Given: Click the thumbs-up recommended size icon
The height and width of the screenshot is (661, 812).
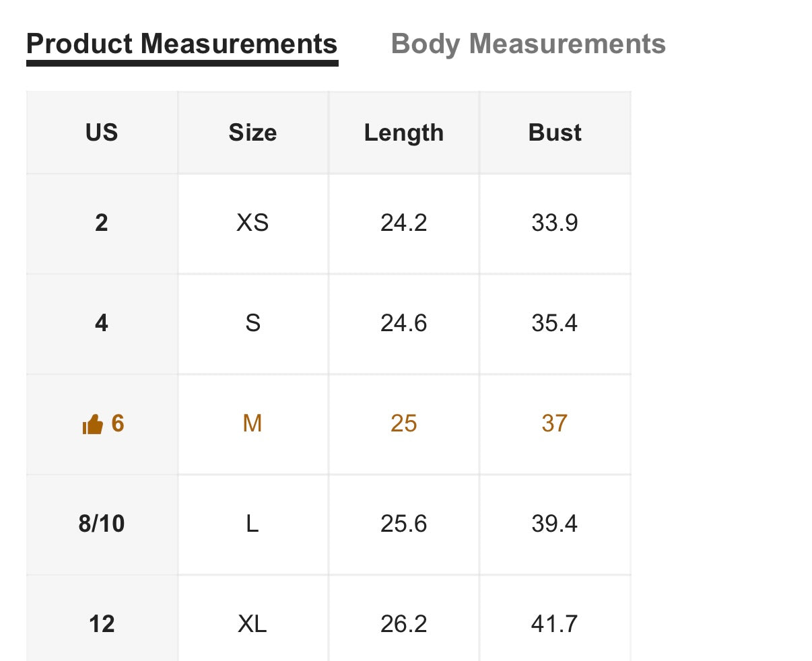Looking at the screenshot, I should [92, 424].
